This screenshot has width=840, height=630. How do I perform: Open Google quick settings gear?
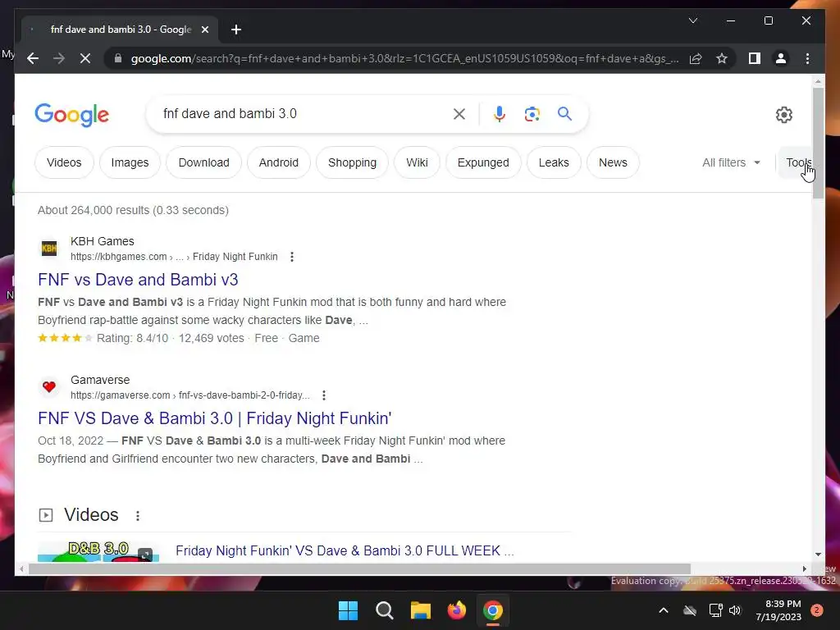[x=783, y=114]
